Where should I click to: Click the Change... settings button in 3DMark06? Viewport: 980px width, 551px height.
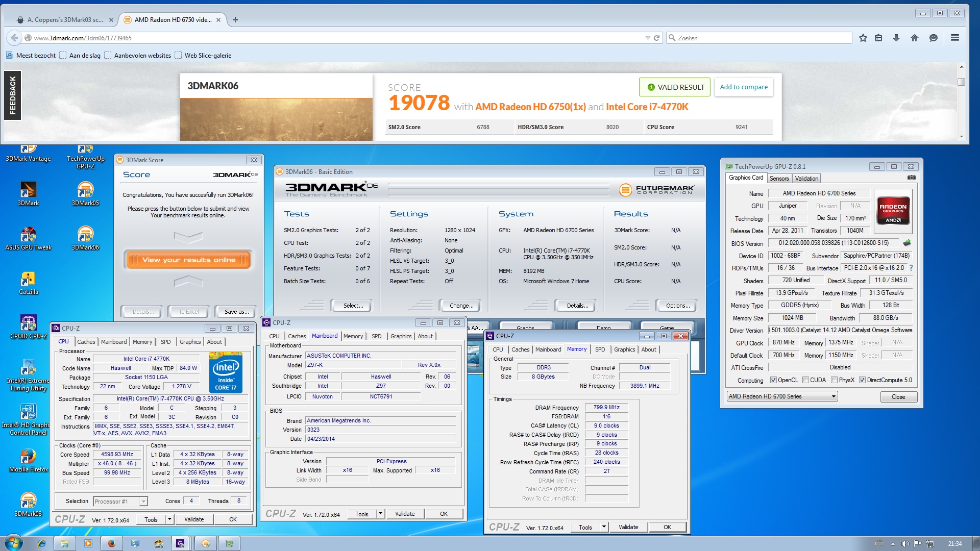point(461,306)
